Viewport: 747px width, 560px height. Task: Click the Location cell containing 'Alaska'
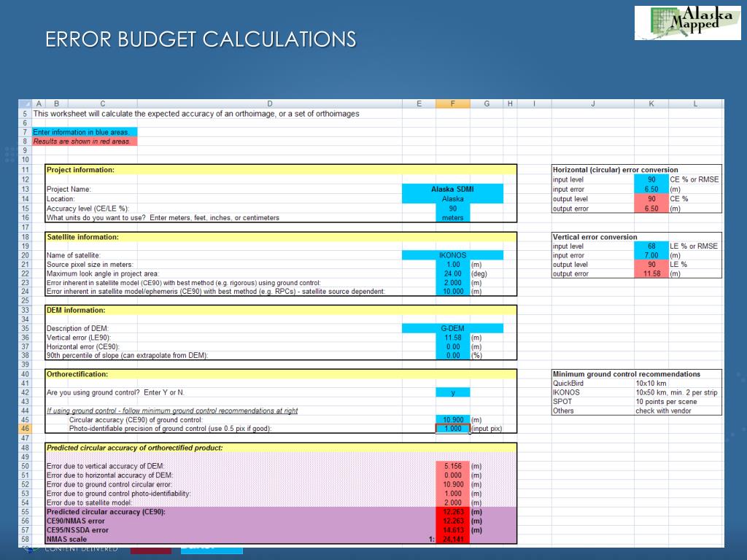point(452,198)
